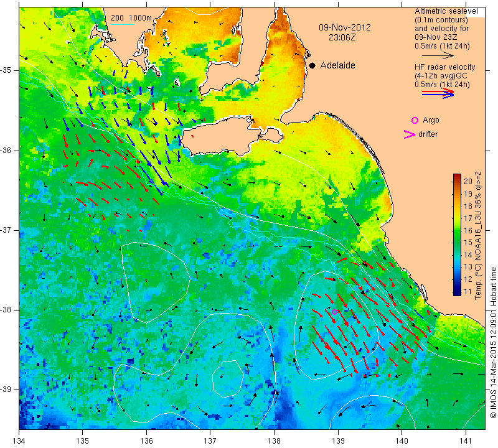Click the Adelaide city marker dot
Screen dimensions: 498x448
(x=312, y=65)
